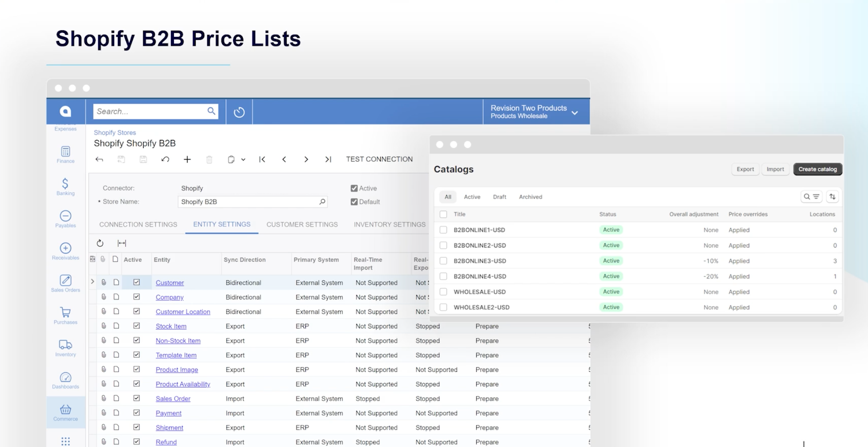Viewport: 868px width, 447px height.
Task: Switch to Customer Settings tab
Action: (302, 224)
